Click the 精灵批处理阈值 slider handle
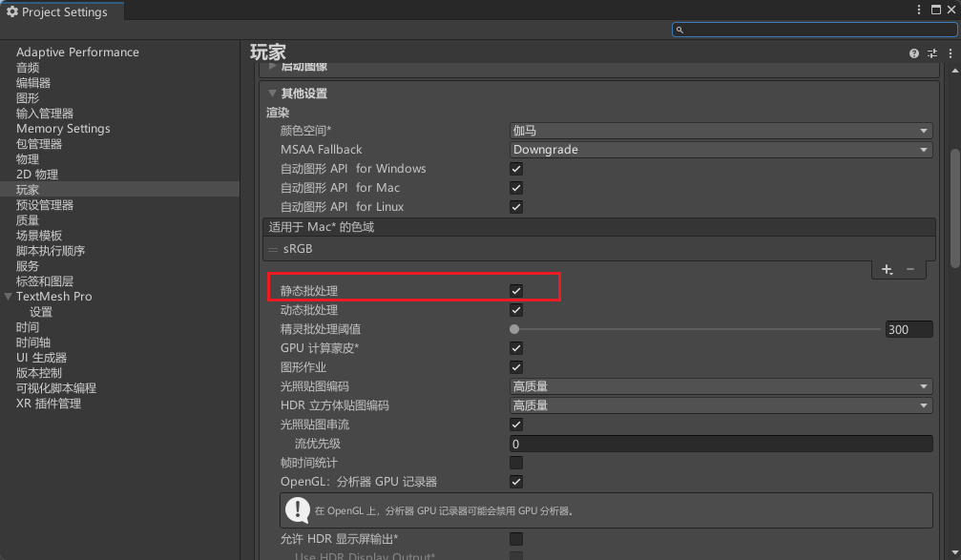 click(514, 329)
